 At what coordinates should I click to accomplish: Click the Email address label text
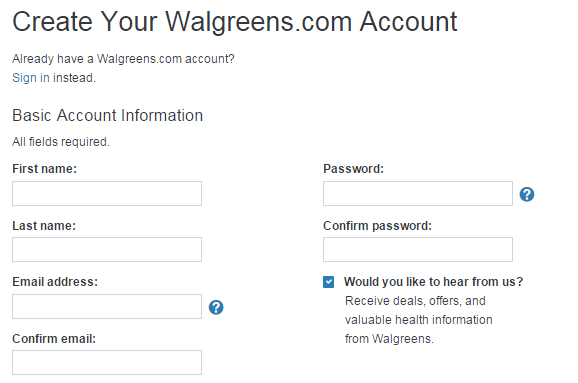(x=55, y=282)
